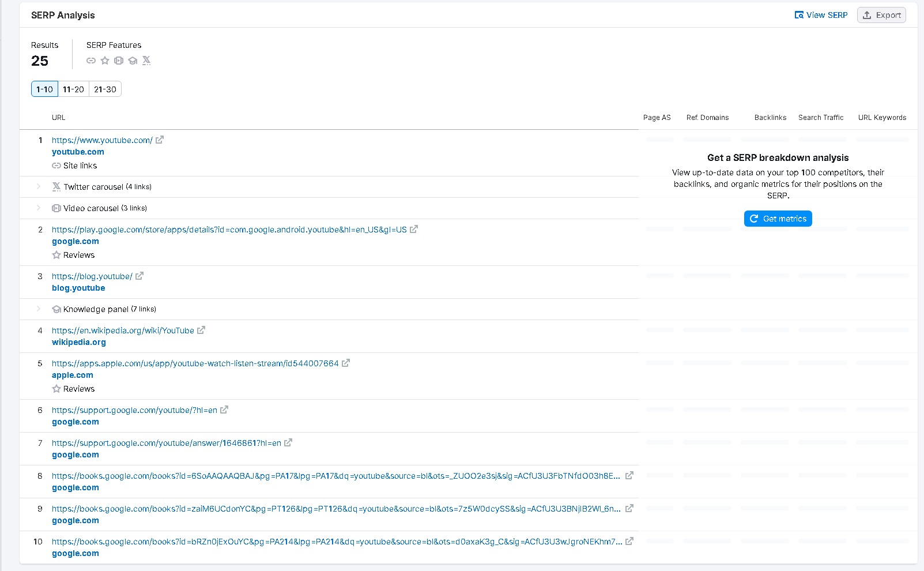
Task: Click the Export button
Action: click(881, 15)
